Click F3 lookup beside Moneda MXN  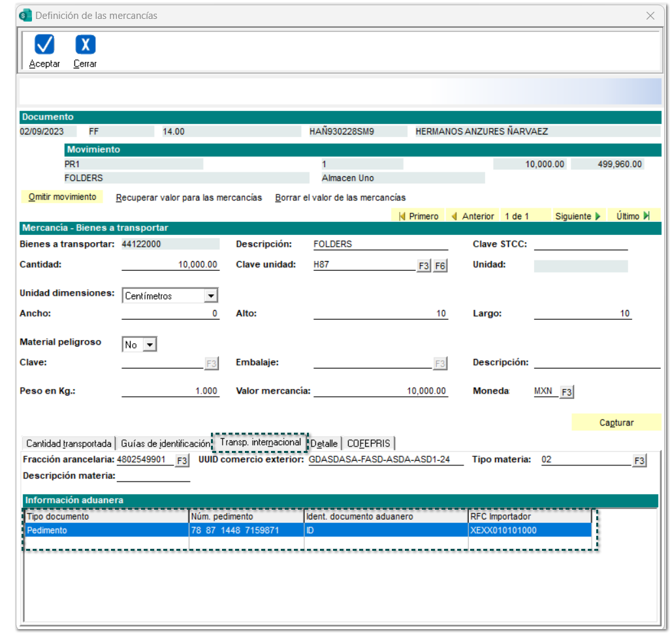click(567, 392)
